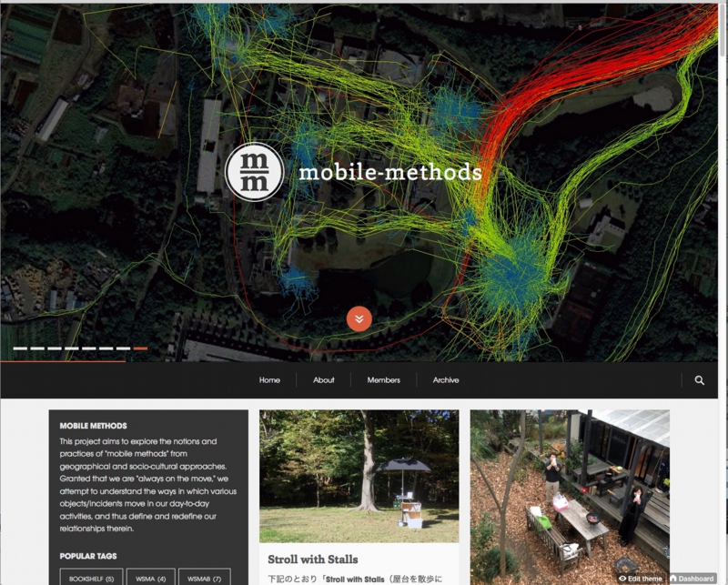
Task: Open the Stroll with Stalls post title
Action: point(312,560)
